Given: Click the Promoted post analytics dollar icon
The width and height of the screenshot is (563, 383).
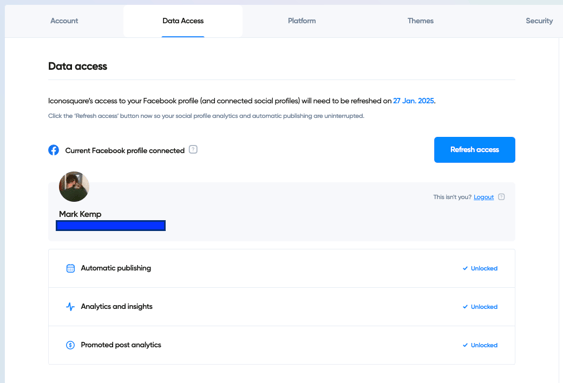Looking at the screenshot, I should (70, 345).
